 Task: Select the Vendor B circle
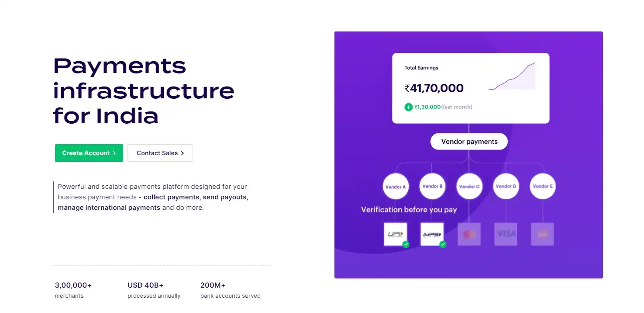[x=432, y=187]
